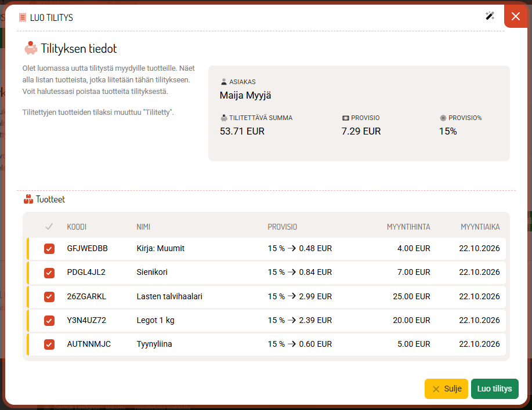Click product code PDGL4JL2
532x410 pixels.
pyautogui.click(x=86, y=273)
